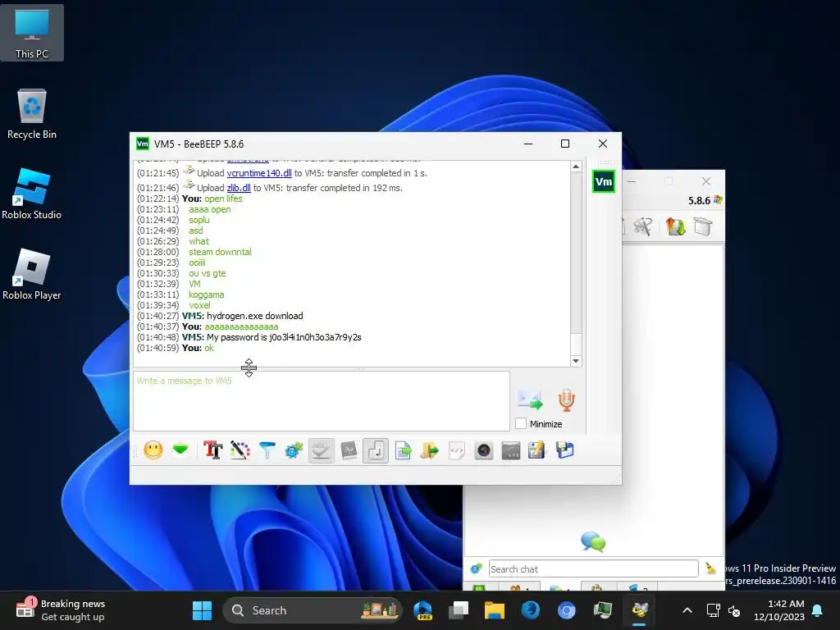Open the zlib.dll file link
This screenshot has height=630, width=840.
(239, 188)
